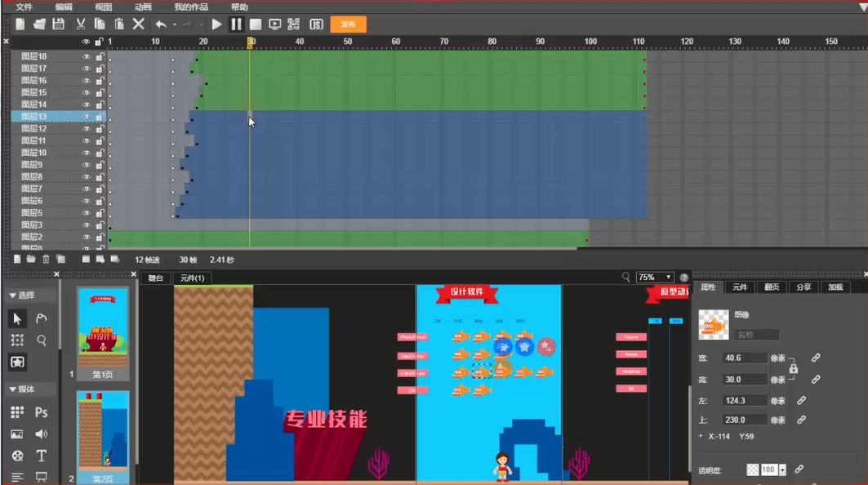
Task: Click the audio speaker media icon
Action: pyautogui.click(x=42, y=434)
